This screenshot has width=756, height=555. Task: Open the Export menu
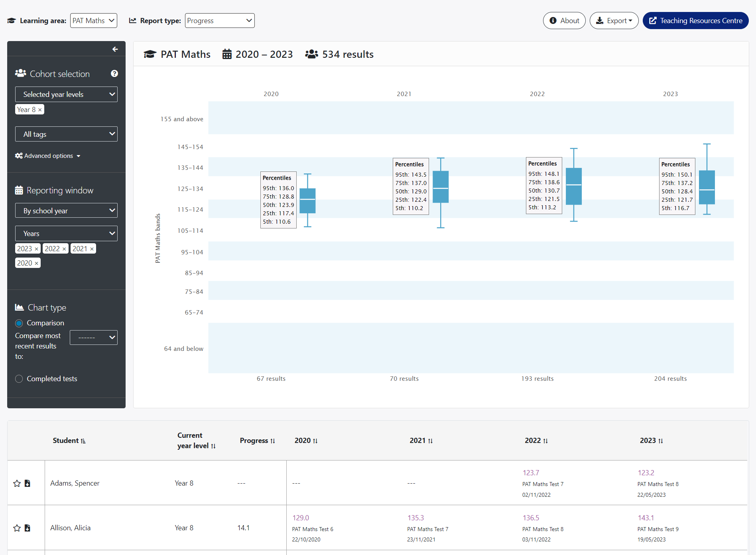click(614, 21)
